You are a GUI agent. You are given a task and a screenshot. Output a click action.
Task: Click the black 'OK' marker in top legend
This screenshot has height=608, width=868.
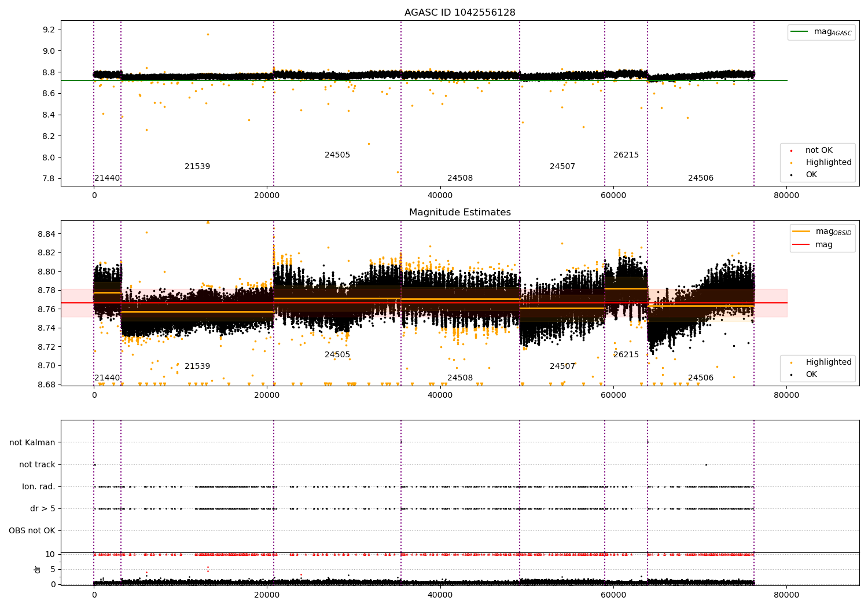(791, 175)
